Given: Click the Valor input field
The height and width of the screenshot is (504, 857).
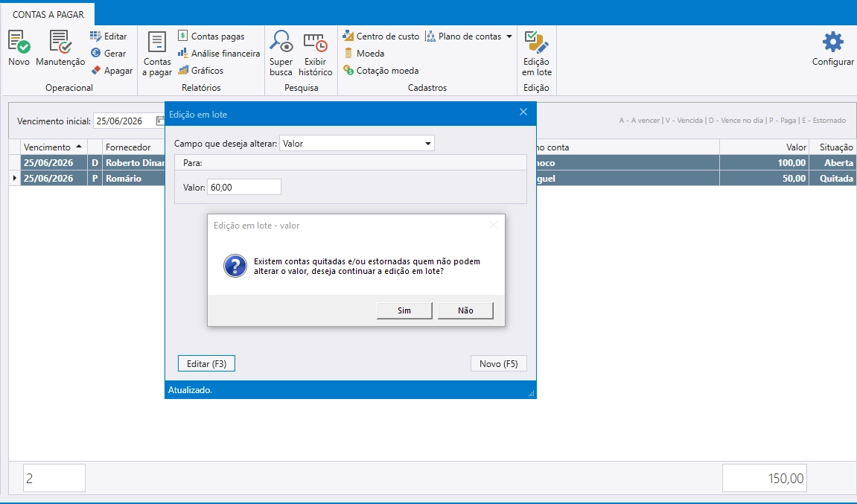Looking at the screenshot, I should pyautogui.click(x=243, y=187).
